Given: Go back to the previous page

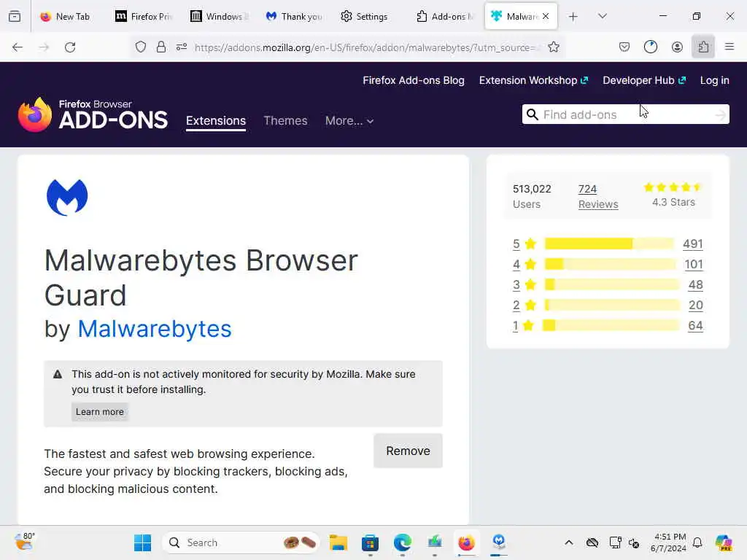Looking at the screenshot, I should point(18,47).
